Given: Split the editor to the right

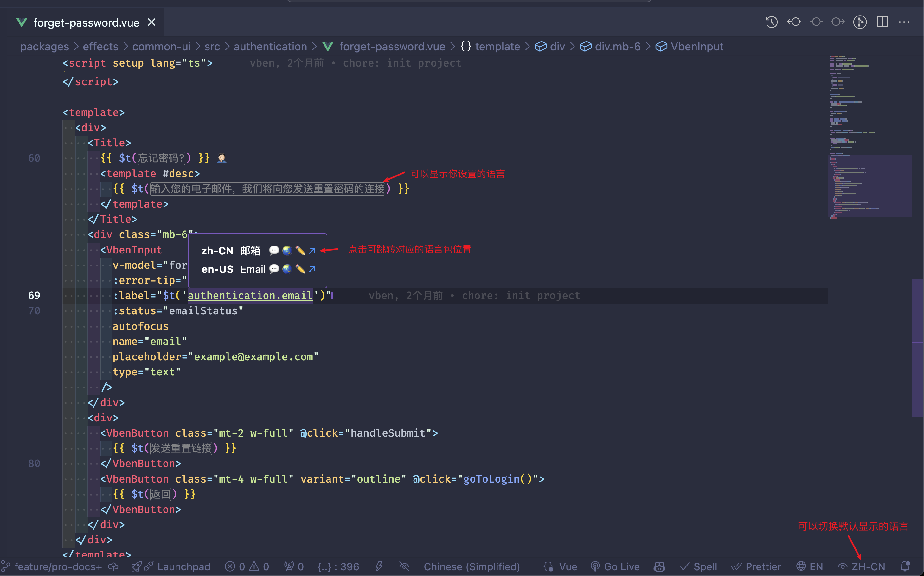Looking at the screenshot, I should pyautogui.click(x=882, y=22).
